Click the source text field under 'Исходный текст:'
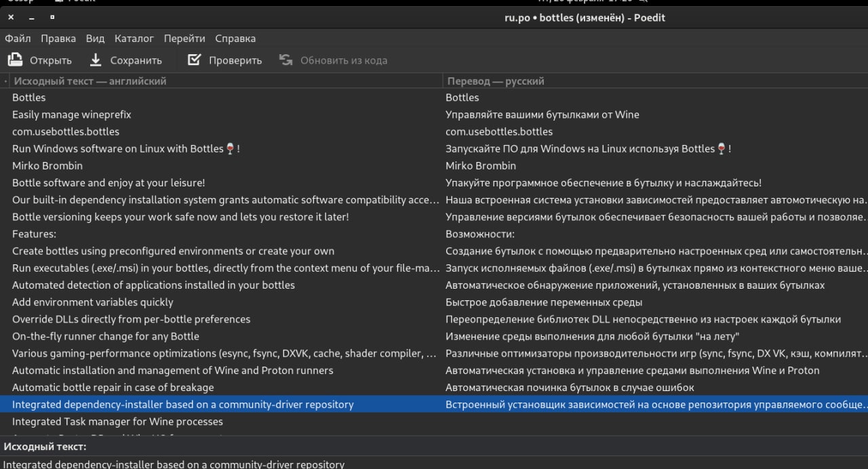Image resolution: width=868 pixels, height=469 pixels. (434, 464)
